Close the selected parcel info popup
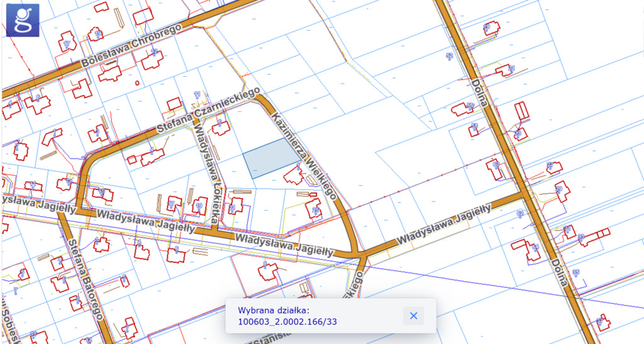644x344 pixels. point(413,316)
